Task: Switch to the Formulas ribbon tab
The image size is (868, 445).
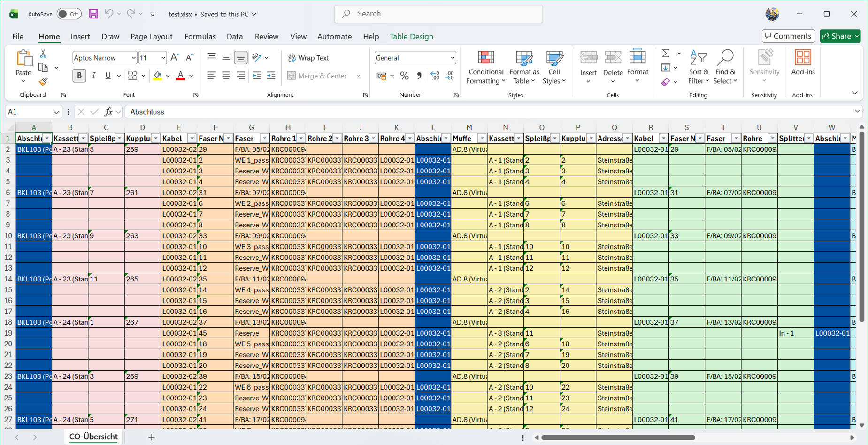Action: 200,37
